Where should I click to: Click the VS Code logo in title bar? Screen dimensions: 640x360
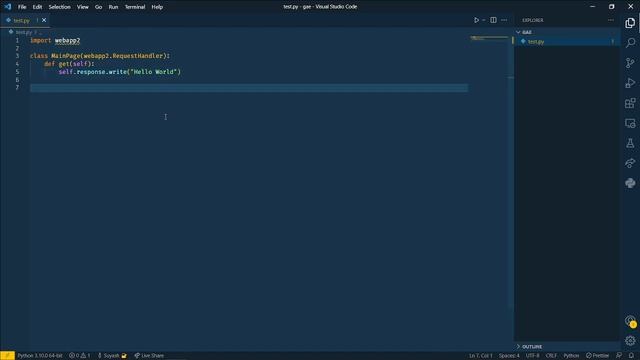click(7, 7)
